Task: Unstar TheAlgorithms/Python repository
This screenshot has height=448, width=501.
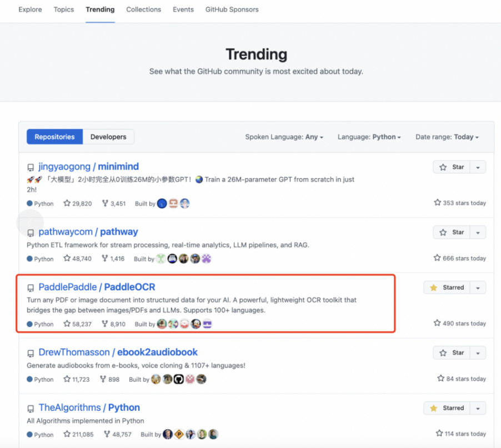Action: 447,408
